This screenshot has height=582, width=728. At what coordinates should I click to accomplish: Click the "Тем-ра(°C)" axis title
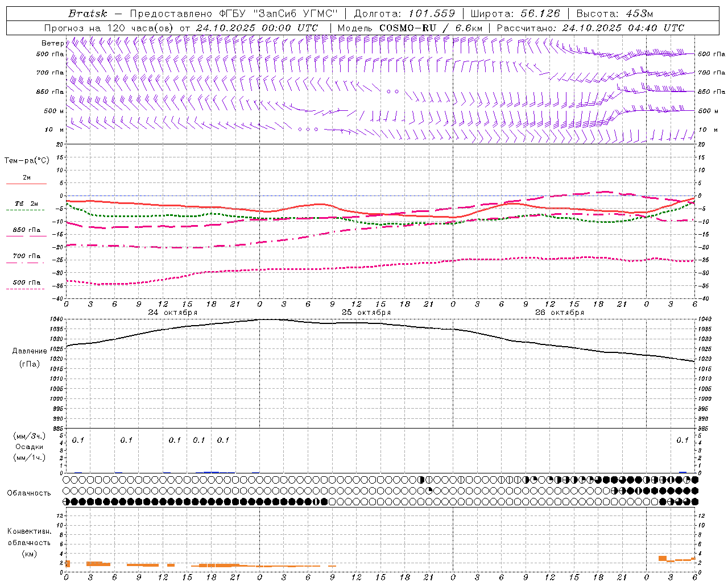pyautogui.click(x=27, y=161)
